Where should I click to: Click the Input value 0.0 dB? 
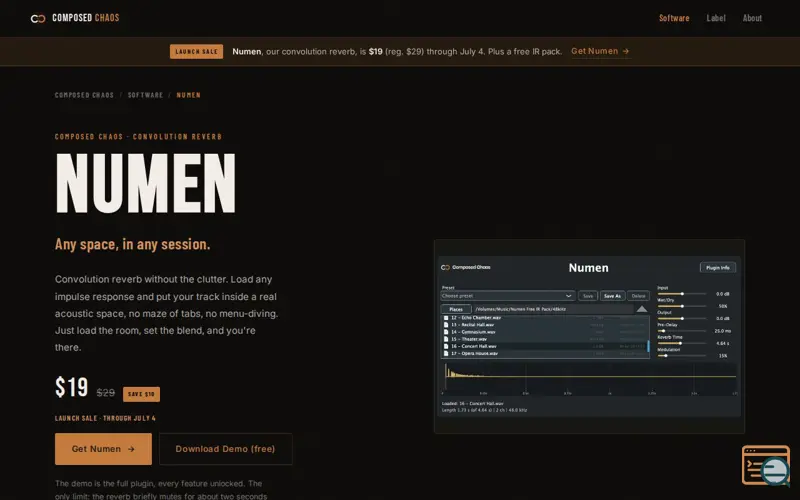tap(722, 294)
